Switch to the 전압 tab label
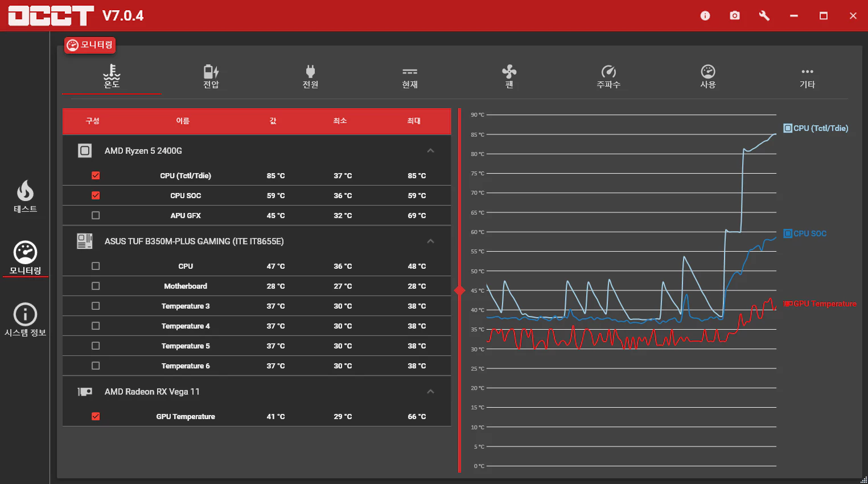Screen dimensions: 868x484 point(211,84)
